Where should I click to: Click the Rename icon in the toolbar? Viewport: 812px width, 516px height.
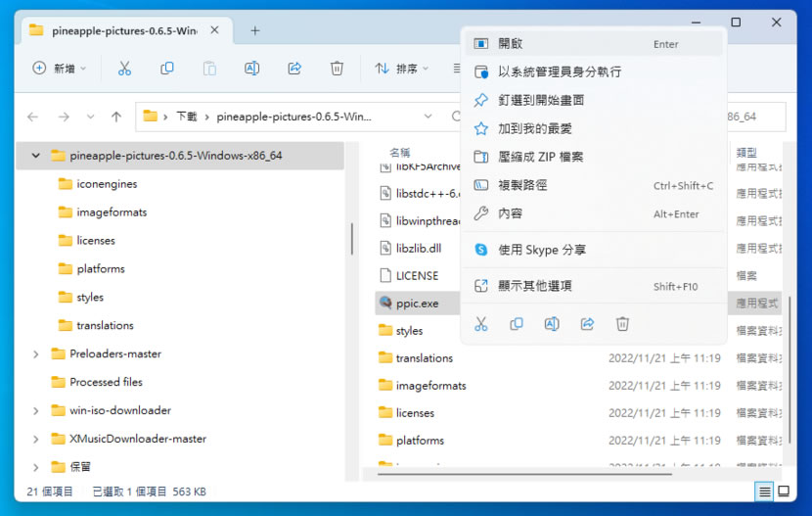251,69
